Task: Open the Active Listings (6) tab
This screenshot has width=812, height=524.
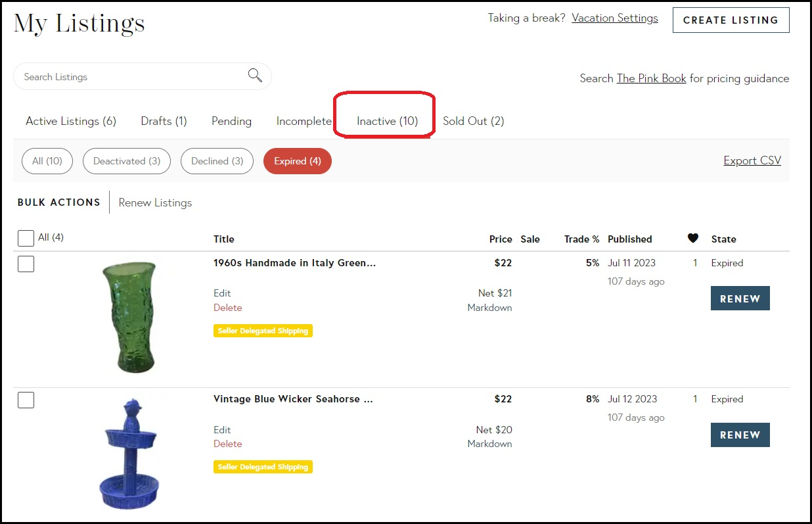Action: click(71, 121)
